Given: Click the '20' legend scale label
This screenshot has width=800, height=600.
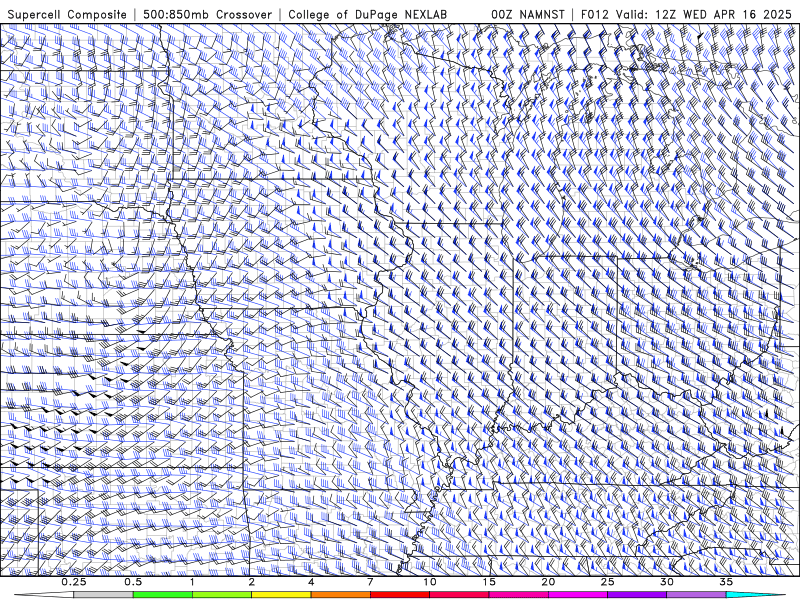Looking at the screenshot, I should (548, 582).
